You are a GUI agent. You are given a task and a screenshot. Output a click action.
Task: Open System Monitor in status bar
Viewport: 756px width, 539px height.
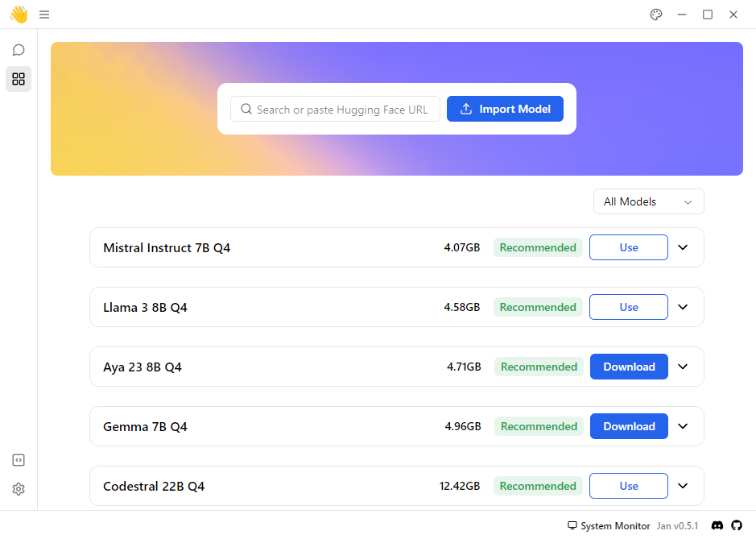[x=609, y=525]
